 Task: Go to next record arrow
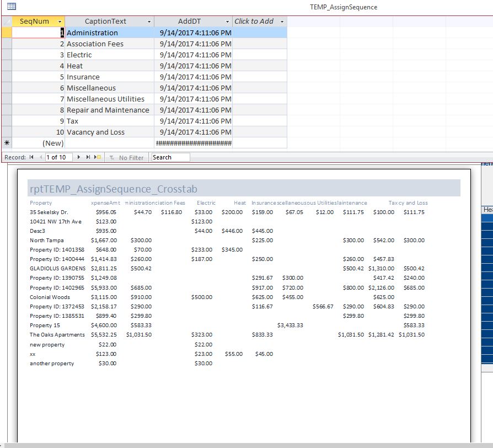pos(79,157)
